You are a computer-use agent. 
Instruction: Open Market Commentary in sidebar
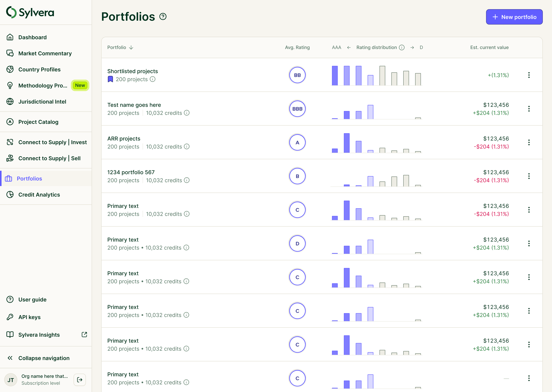point(45,53)
